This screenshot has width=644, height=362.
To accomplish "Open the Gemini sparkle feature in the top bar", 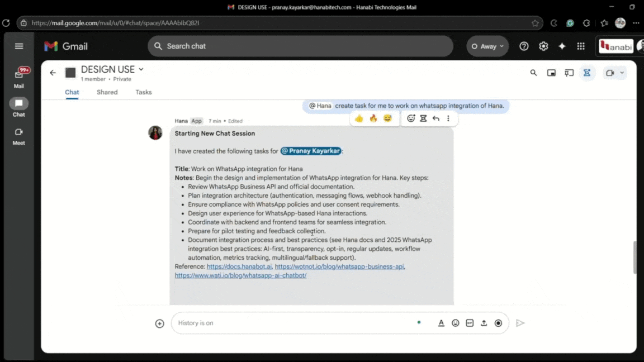I will 562,46.
